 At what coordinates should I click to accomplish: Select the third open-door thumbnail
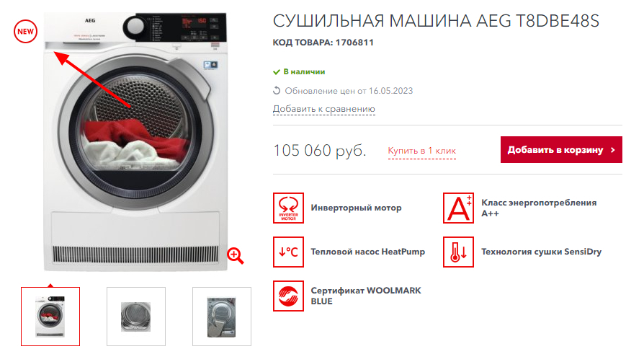(x=222, y=317)
